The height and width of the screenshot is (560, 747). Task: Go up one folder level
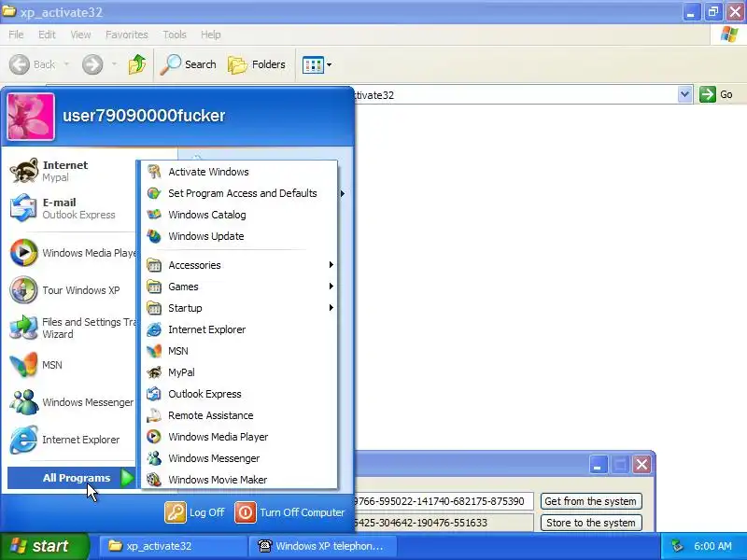click(137, 64)
